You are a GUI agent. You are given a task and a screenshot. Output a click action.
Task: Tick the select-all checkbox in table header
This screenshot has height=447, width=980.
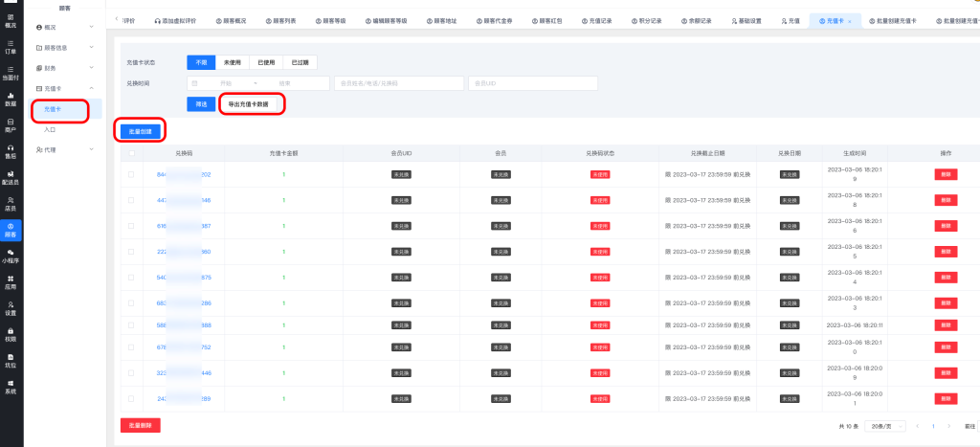[x=131, y=152]
